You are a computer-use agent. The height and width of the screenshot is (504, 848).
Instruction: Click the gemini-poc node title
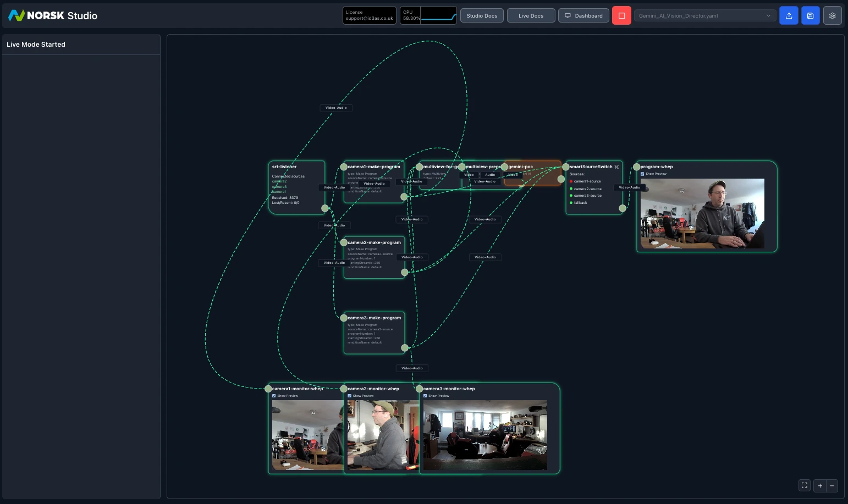(x=521, y=167)
